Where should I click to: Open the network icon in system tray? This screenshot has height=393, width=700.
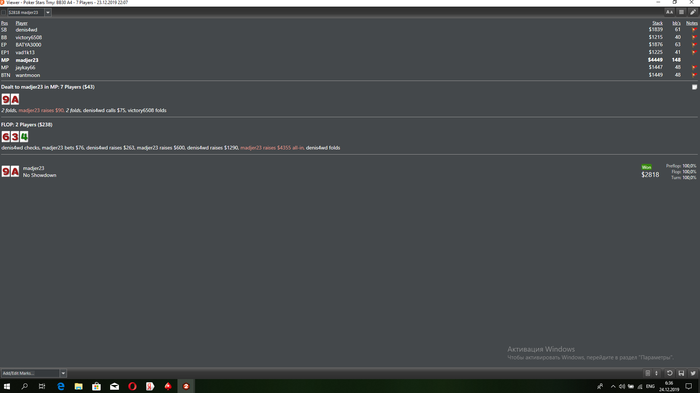click(639, 387)
